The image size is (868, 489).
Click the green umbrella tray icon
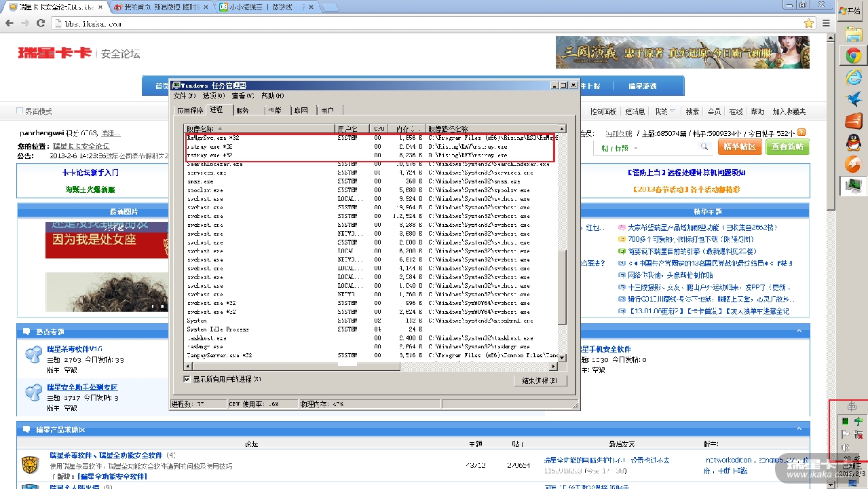(x=858, y=422)
